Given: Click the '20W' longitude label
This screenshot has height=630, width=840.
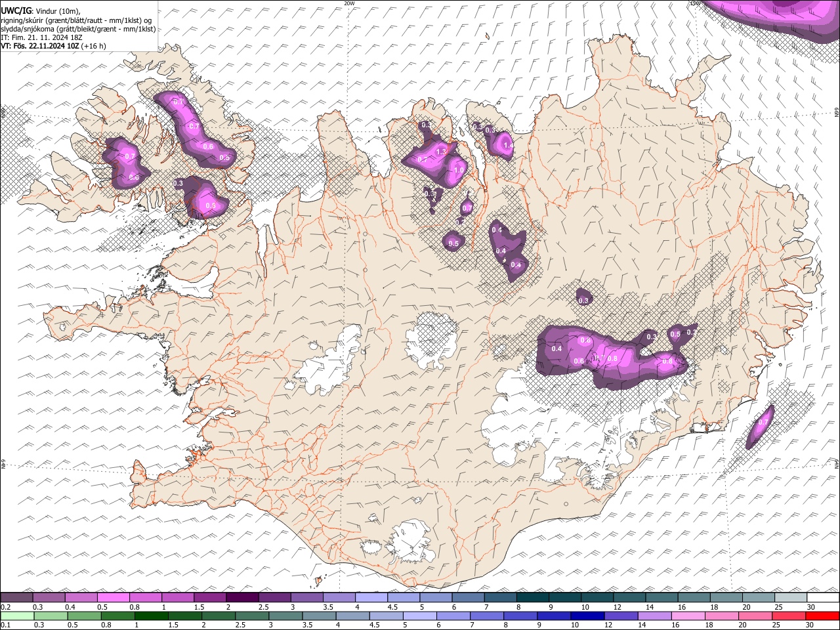Looking at the screenshot, I should [x=349, y=3].
